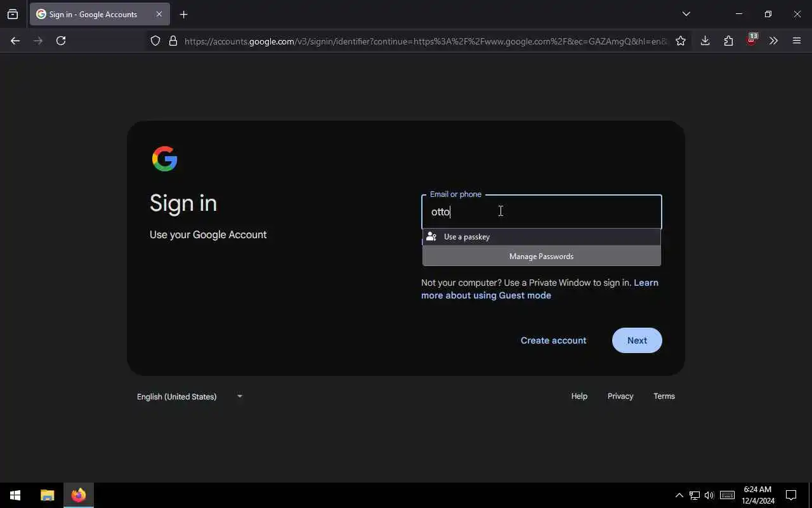
Task: Open File Explorer from taskbar
Action: pyautogui.click(x=48, y=495)
